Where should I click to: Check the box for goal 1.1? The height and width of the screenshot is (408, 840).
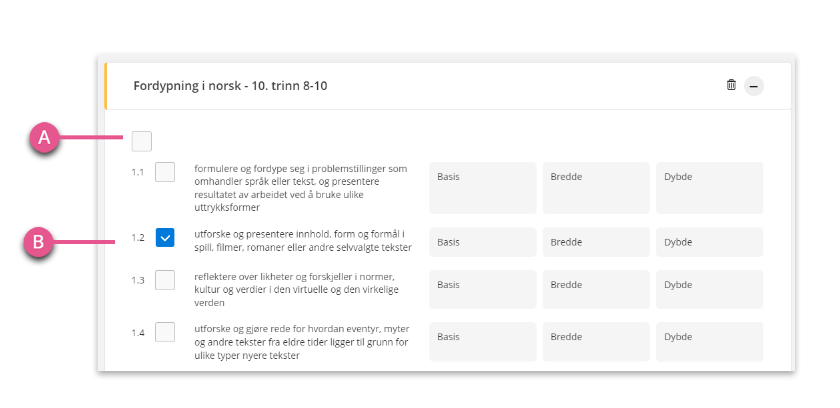click(x=165, y=172)
